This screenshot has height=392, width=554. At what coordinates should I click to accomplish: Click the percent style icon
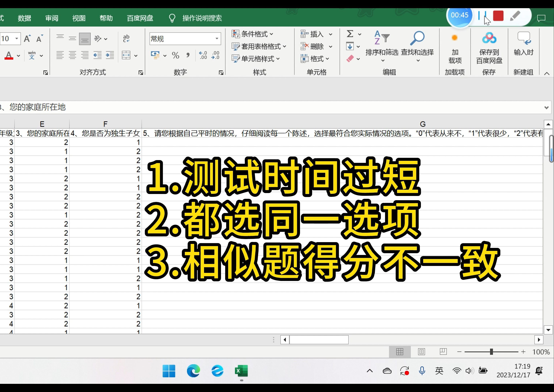175,56
